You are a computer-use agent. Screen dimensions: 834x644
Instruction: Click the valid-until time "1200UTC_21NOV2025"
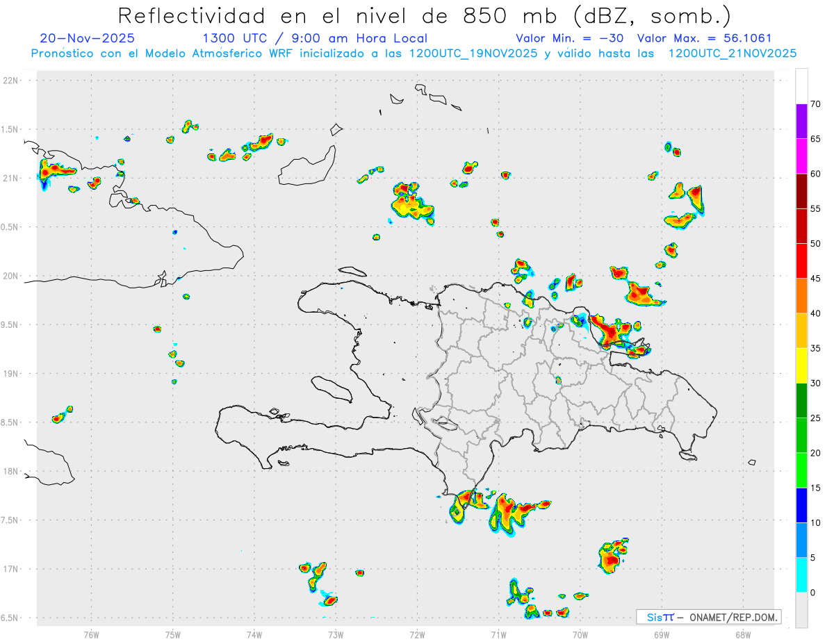733,53
